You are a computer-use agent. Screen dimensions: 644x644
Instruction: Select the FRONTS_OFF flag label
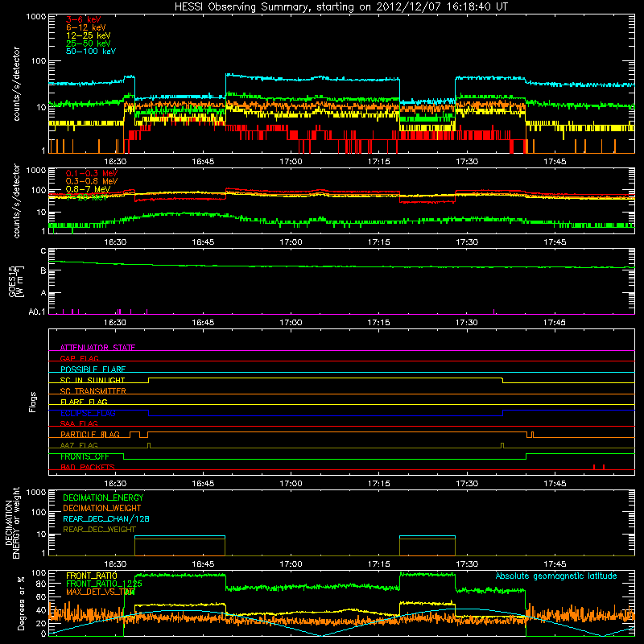coord(85,456)
